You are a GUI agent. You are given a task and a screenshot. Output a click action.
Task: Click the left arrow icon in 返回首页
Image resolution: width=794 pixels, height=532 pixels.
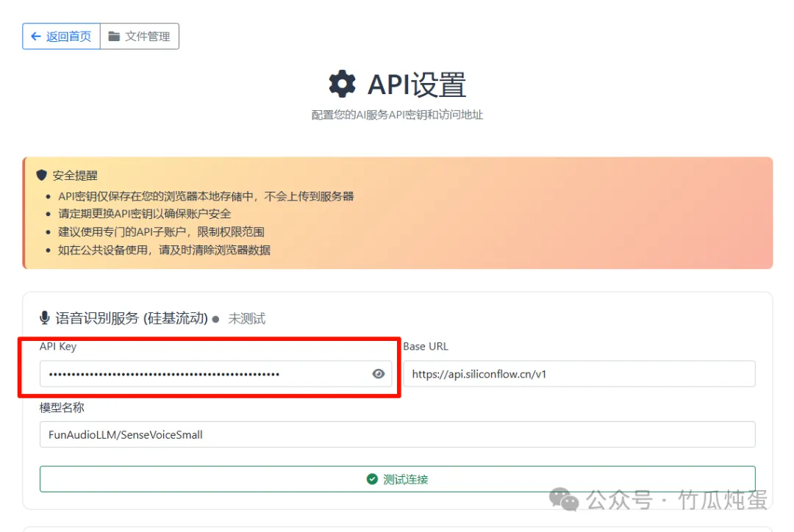[35, 37]
